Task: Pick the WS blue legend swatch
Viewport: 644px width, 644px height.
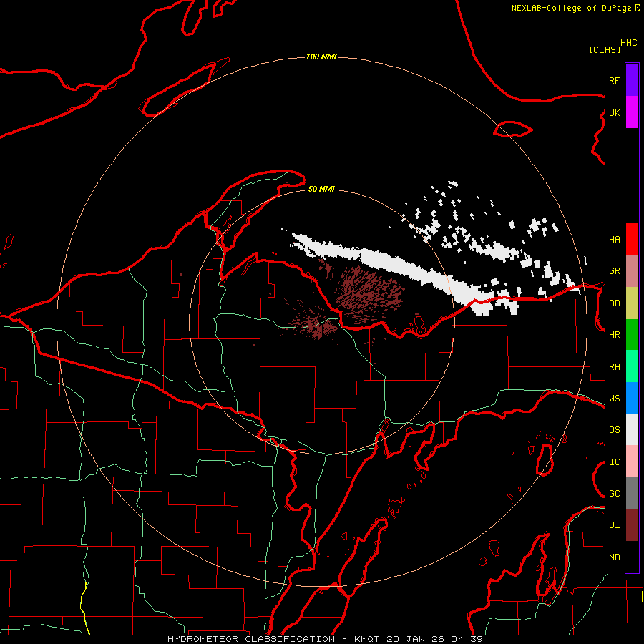Action: pos(632,398)
